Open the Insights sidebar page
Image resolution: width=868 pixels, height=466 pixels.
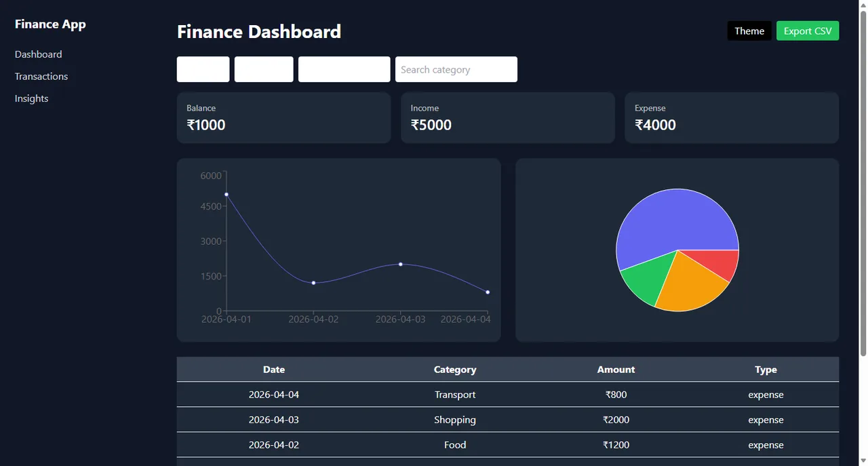32,98
